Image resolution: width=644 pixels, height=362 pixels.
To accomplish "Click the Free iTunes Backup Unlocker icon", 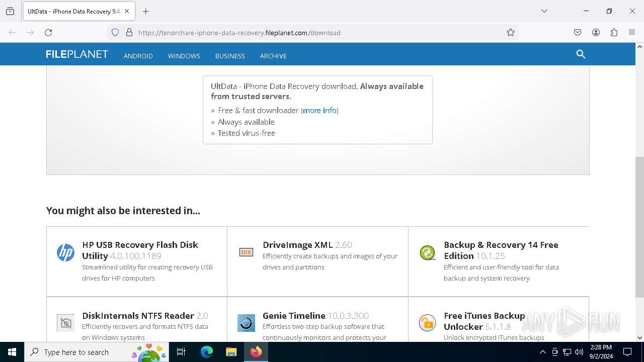I will [427, 323].
